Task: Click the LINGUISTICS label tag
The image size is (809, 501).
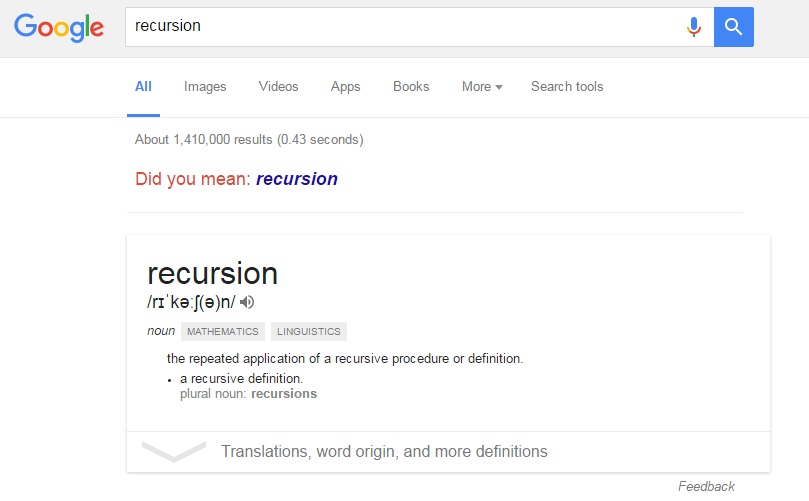Action: coord(309,332)
